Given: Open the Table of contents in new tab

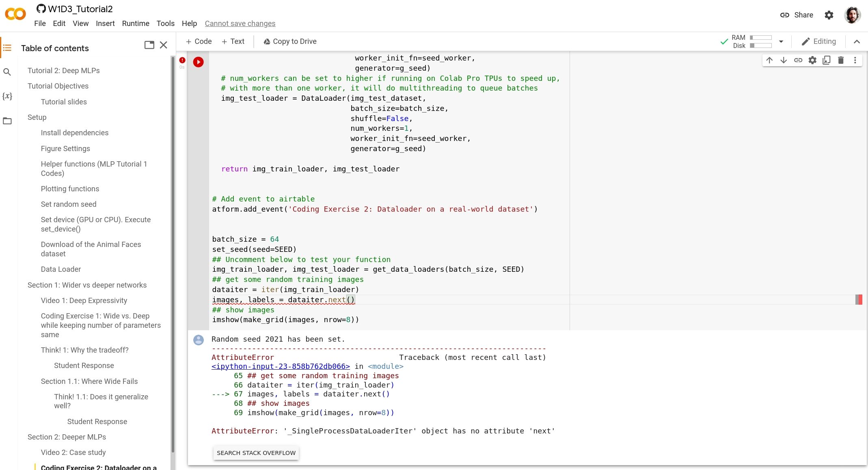Looking at the screenshot, I should click(x=149, y=45).
